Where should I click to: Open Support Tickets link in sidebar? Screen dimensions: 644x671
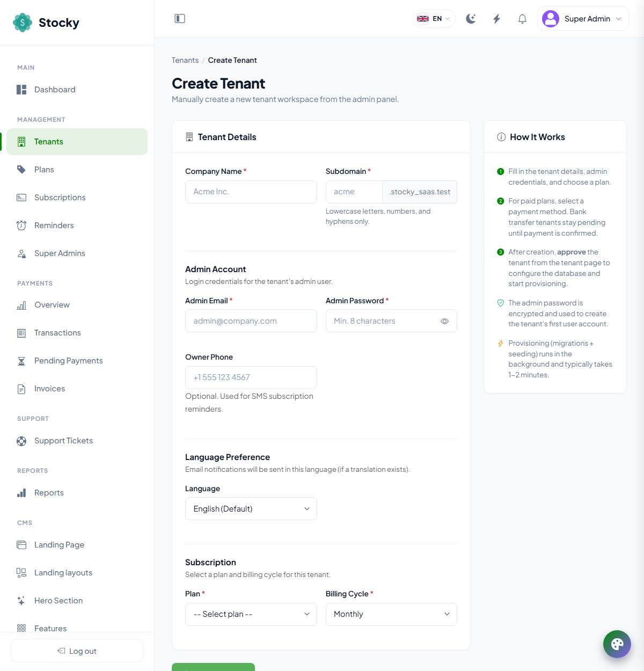(x=77, y=441)
